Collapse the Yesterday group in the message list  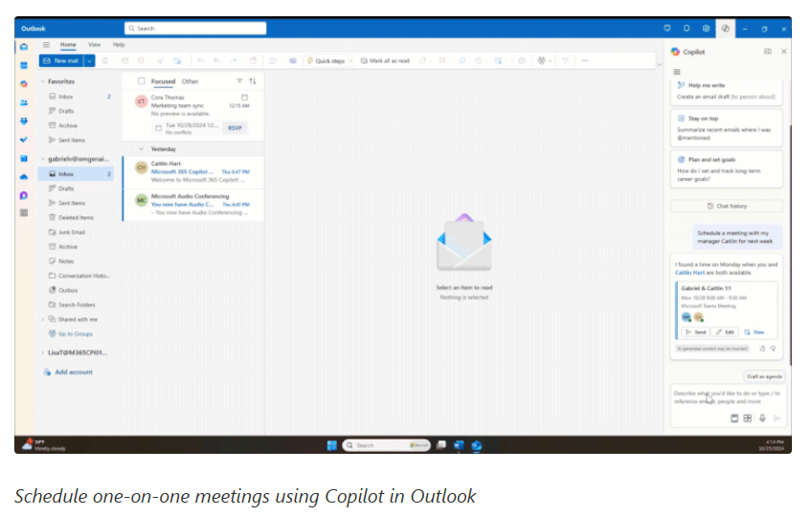[x=142, y=149]
